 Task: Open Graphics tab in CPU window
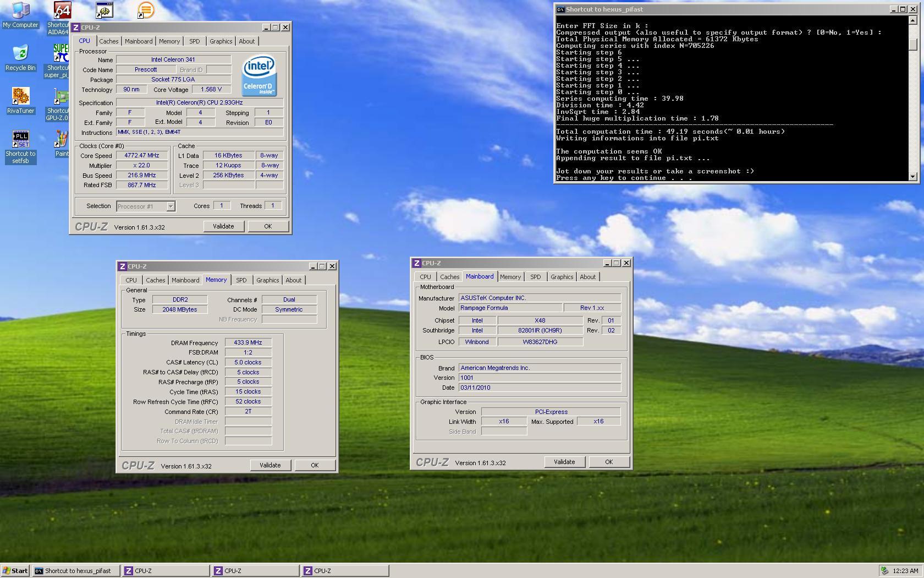tap(221, 41)
